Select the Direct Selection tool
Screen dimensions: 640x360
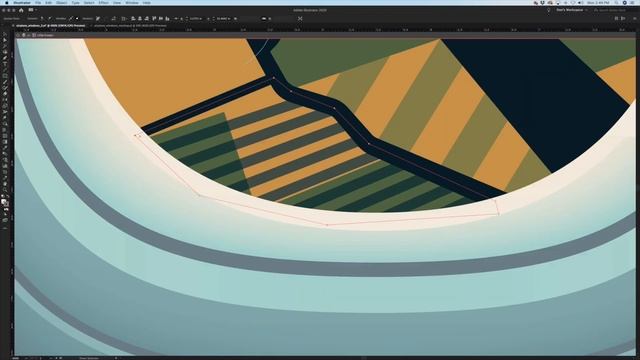coord(5,40)
